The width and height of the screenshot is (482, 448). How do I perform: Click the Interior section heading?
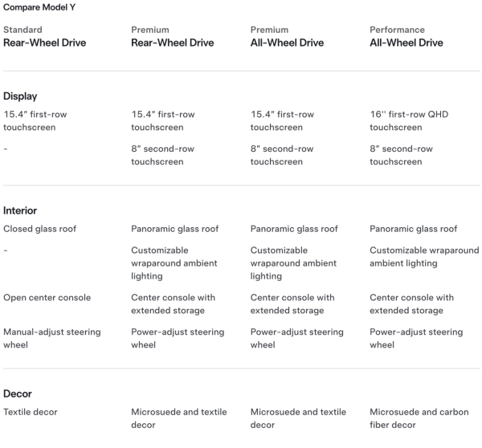tap(20, 211)
